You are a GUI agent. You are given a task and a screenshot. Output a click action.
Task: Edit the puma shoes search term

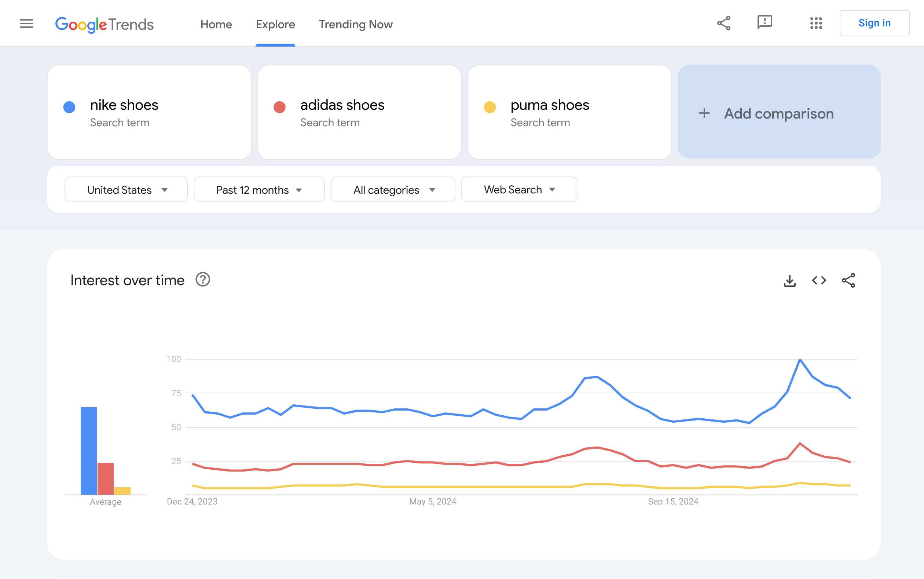[x=570, y=112]
